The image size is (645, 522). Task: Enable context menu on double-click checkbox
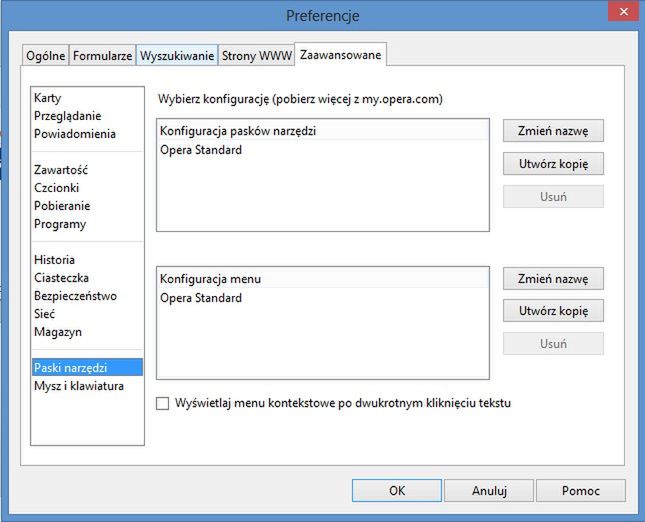162,403
